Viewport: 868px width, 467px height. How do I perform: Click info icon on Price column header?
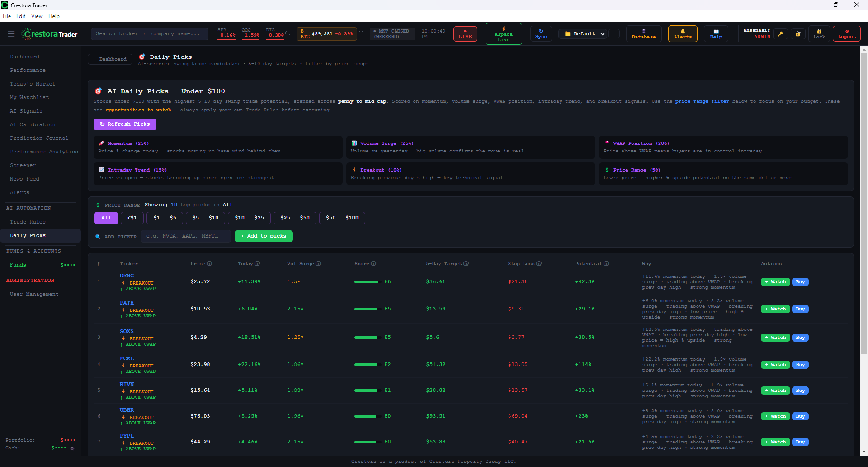(209, 263)
